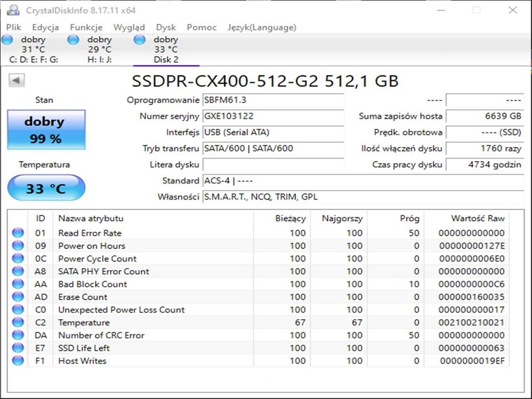Select the SSD Life Left attribute name
This screenshot has height=399, width=532.
pos(84,348)
